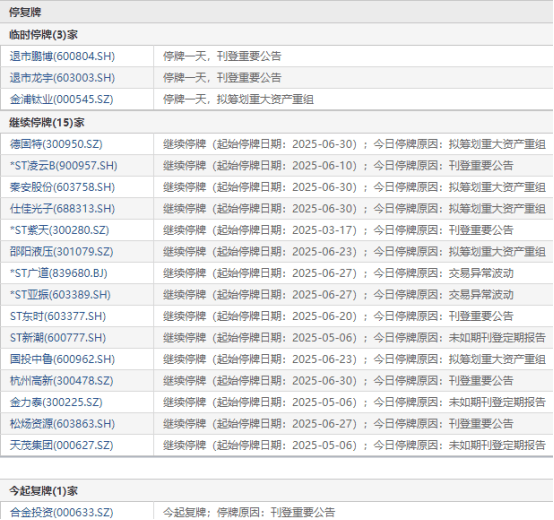Open stock link 邵阳液压(301079.SZ)
Viewport: 554px width, 520px height.
[61, 252]
